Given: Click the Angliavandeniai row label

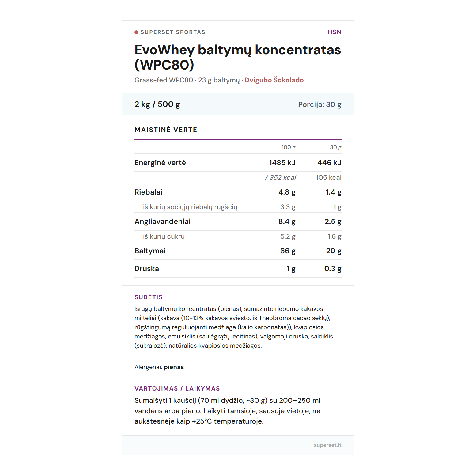Looking at the screenshot, I should point(162,221).
